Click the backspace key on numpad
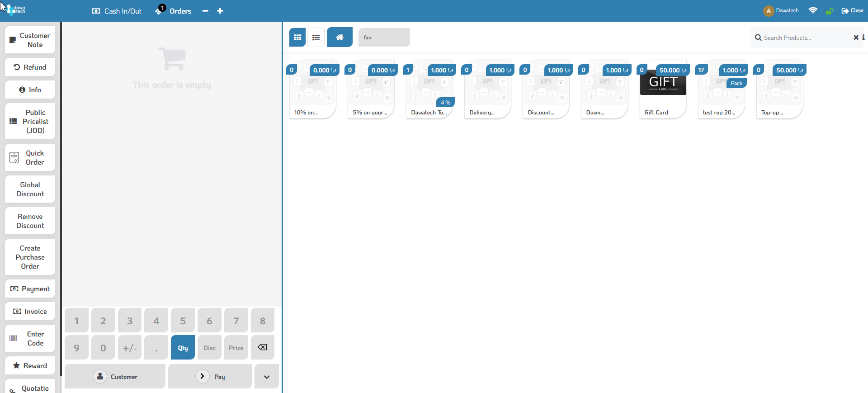 (x=263, y=347)
